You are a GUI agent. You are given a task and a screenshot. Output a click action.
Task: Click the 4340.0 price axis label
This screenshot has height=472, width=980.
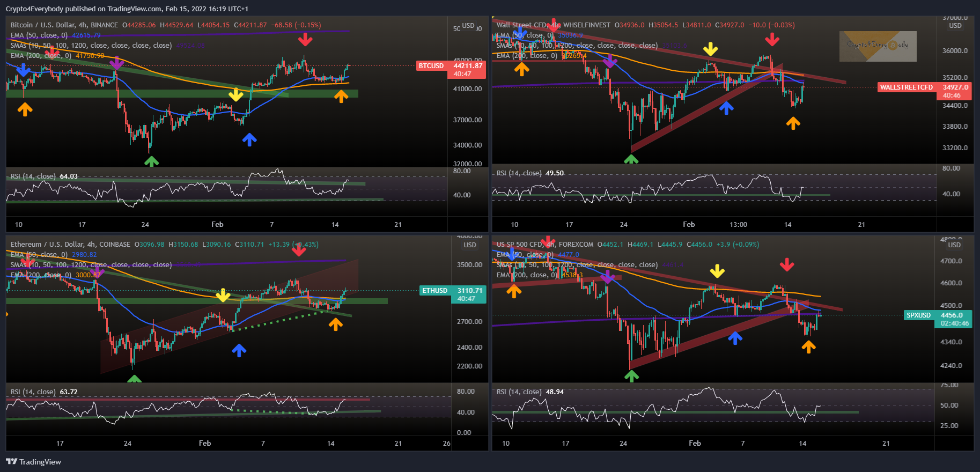pyautogui.click(x=952, y=342)
